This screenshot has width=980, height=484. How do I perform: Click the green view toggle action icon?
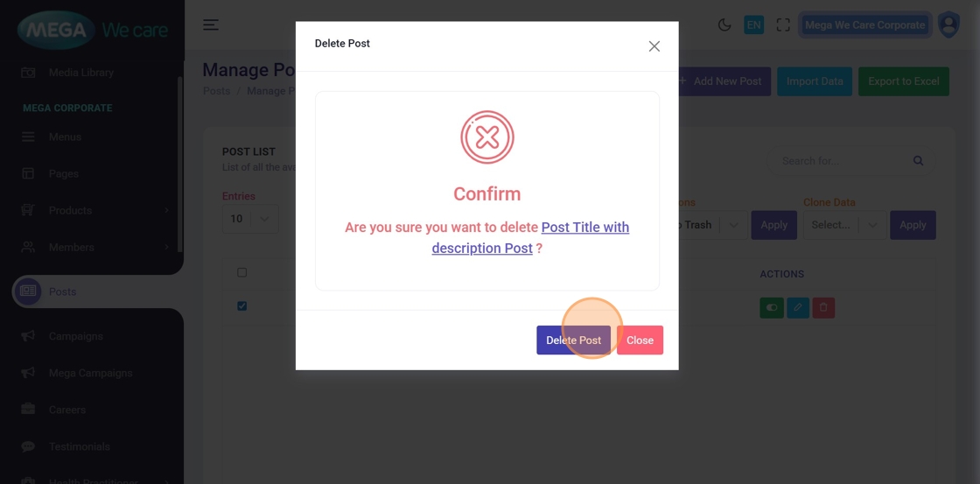pos(772,307)
